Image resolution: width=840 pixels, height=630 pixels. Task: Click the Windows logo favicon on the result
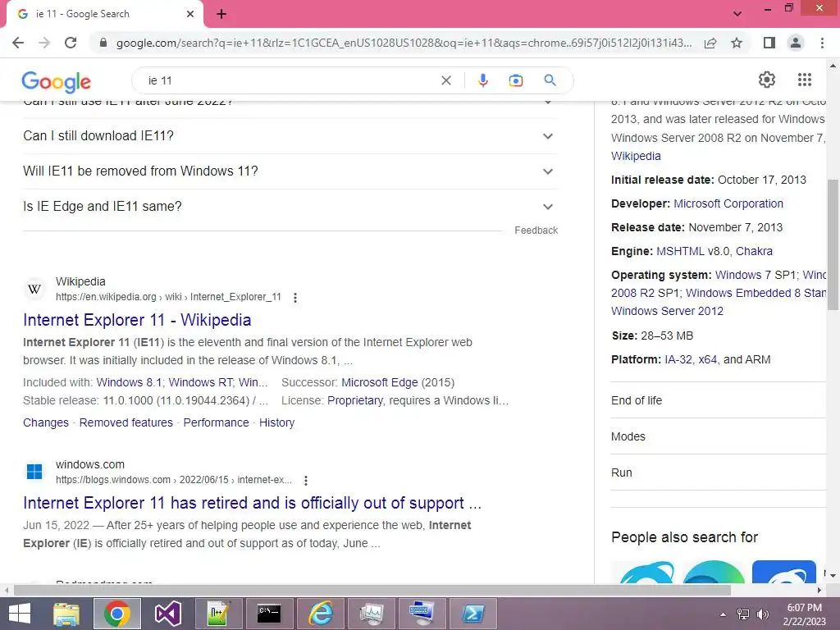[34, 472]
